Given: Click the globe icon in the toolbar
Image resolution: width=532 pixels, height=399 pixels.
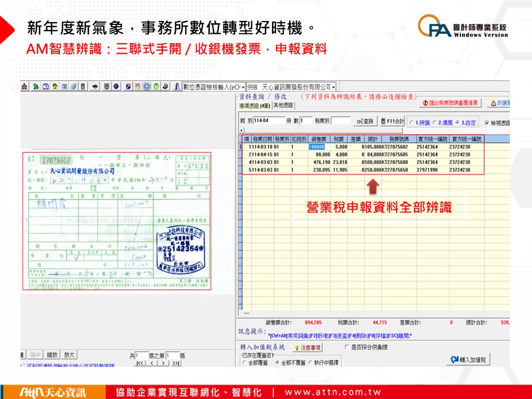Looking at the screenshot, I should pos(116,86).
